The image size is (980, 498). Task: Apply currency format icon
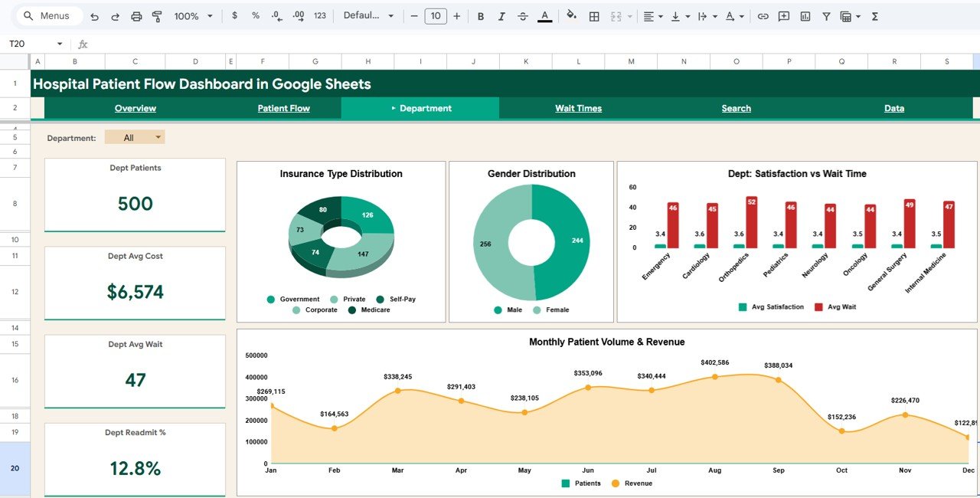[x=235, y=15]
